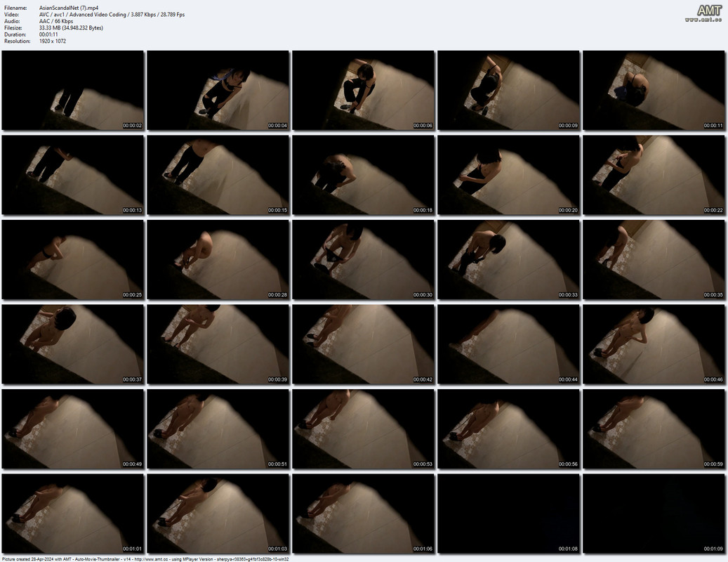Select the thumbnail stamped 00:00:06
This screenshot has height=562, width=728.
click(x=364, y=90)
